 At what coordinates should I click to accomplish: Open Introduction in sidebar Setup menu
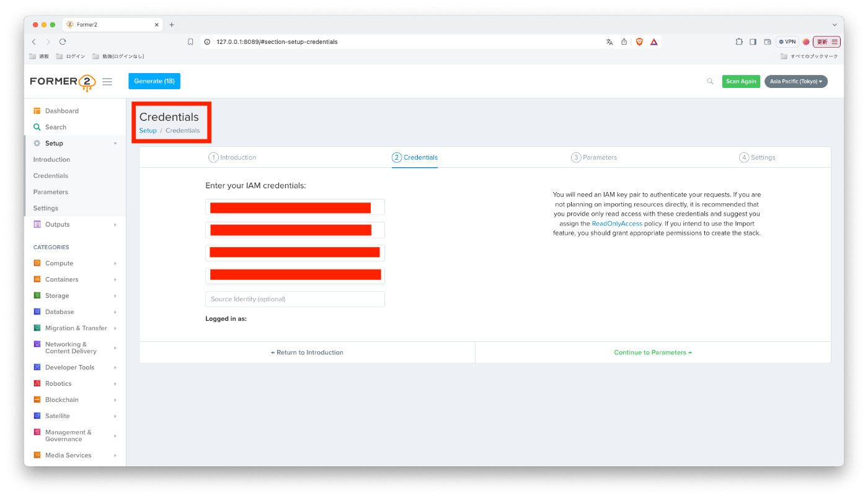51,159
